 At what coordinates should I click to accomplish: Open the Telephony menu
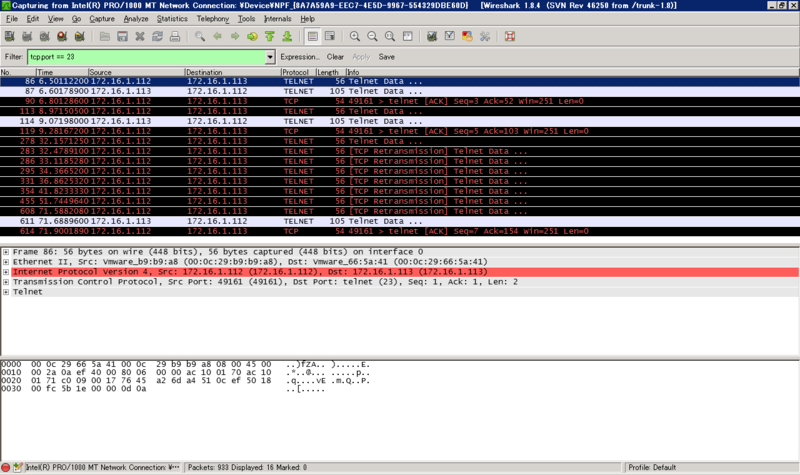pyautogui.click(x=213, y=19)
